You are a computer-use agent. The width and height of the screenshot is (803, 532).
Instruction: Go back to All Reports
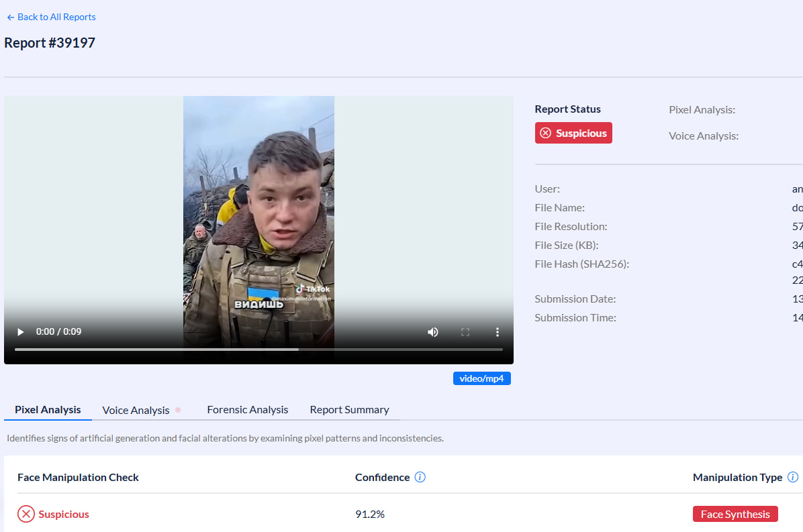pyautogui.click(x=51, y=17)
